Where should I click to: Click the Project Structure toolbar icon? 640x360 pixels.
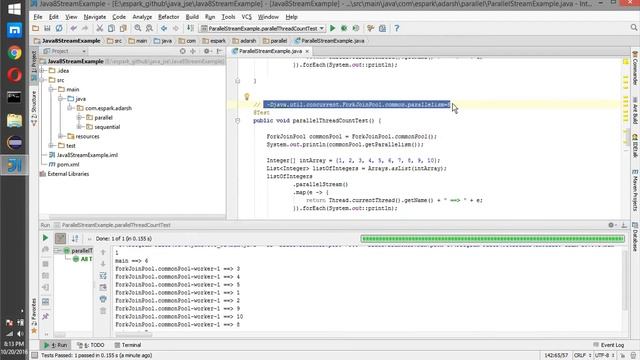coord(382,28)
